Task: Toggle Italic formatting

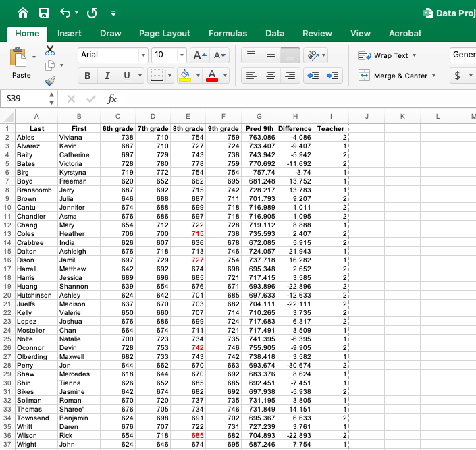Action: pos(107,76)
